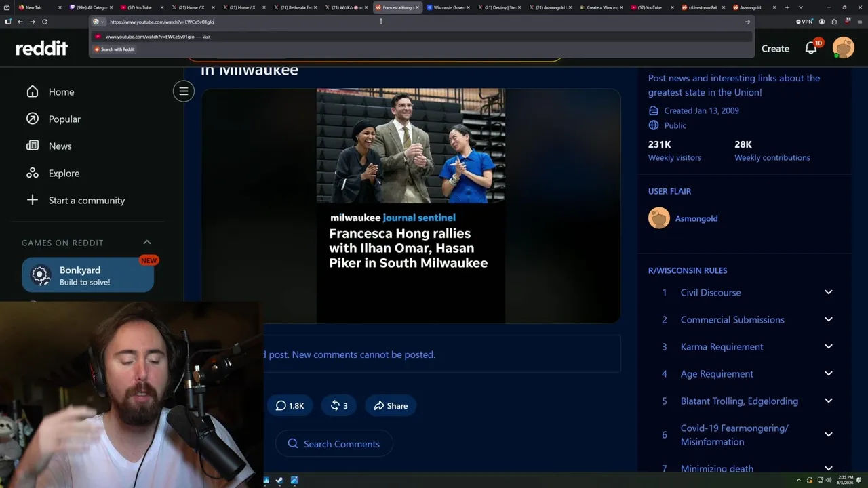868x488 pixels.
Task: Switch to the Bethesda browser tab
Action: click(x=294, y=7)
